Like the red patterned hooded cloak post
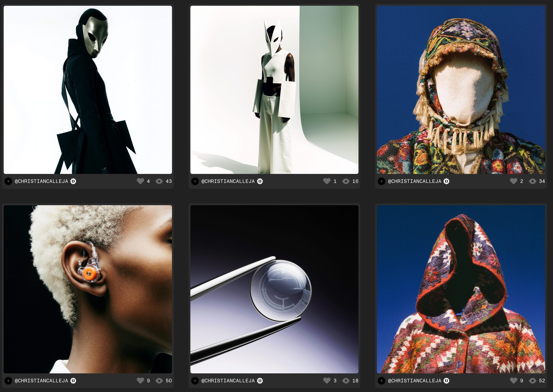The width and height of the screenshot is (553, 392). coord(513,380)
